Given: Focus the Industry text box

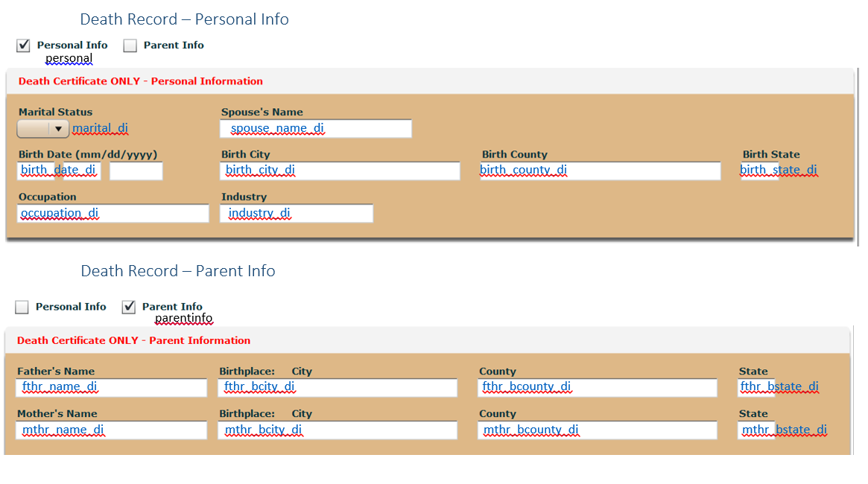Looking at the screenshot, I should tap(297, 214).
